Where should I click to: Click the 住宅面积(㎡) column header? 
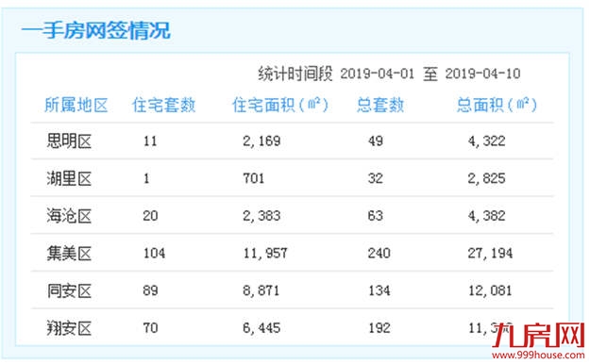[280, 105]
